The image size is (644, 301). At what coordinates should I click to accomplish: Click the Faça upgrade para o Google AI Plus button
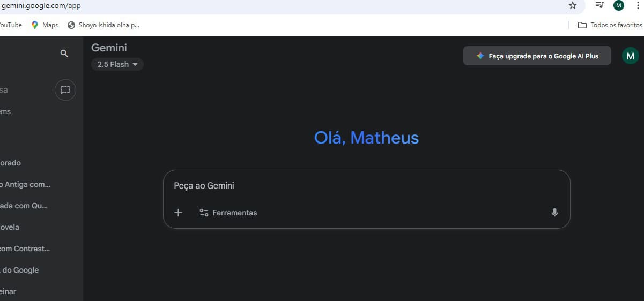click(x=537, y=56)
